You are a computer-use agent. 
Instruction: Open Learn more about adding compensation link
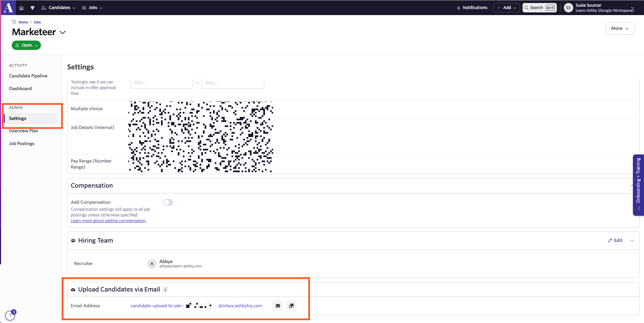pos(108,221)
